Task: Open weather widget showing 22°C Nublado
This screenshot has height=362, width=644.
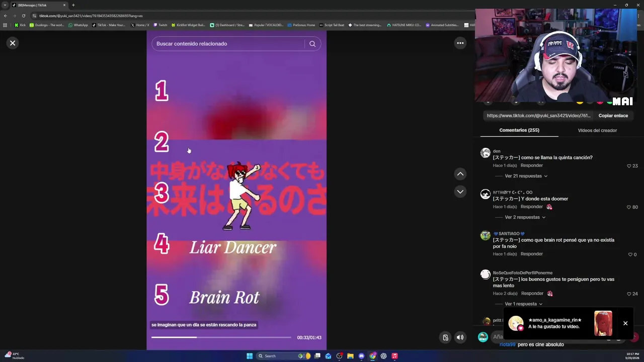Action: tap(14, 355)
